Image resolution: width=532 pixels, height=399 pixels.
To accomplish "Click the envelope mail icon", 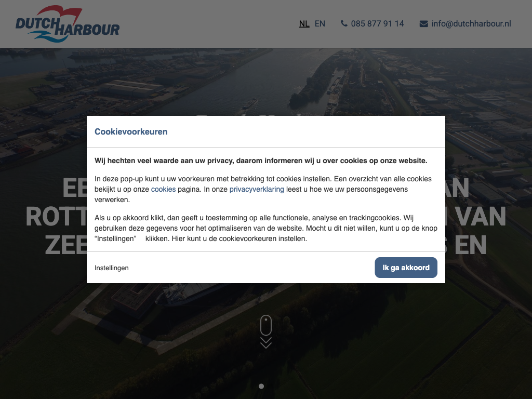I will tap(424, 24).
